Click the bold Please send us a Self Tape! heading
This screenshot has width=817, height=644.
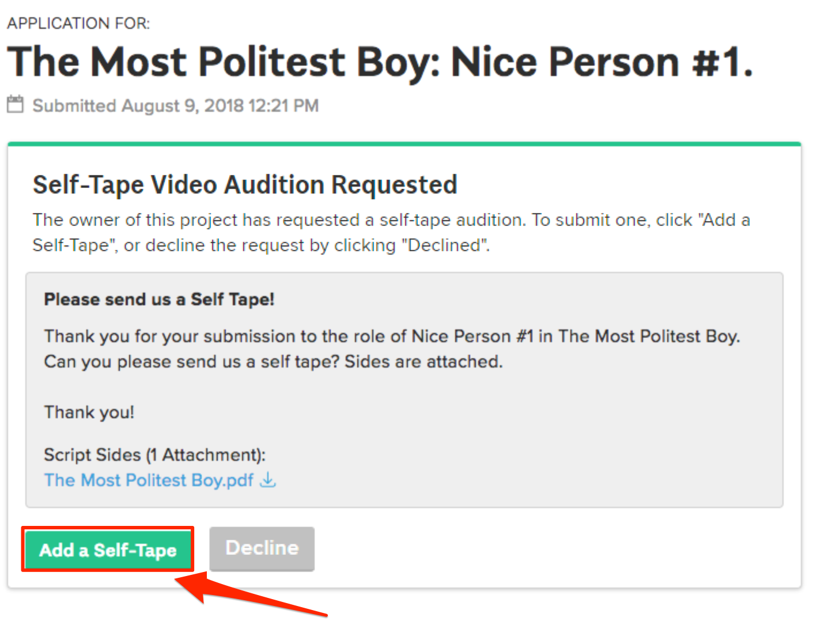click(x=159, y=300)
